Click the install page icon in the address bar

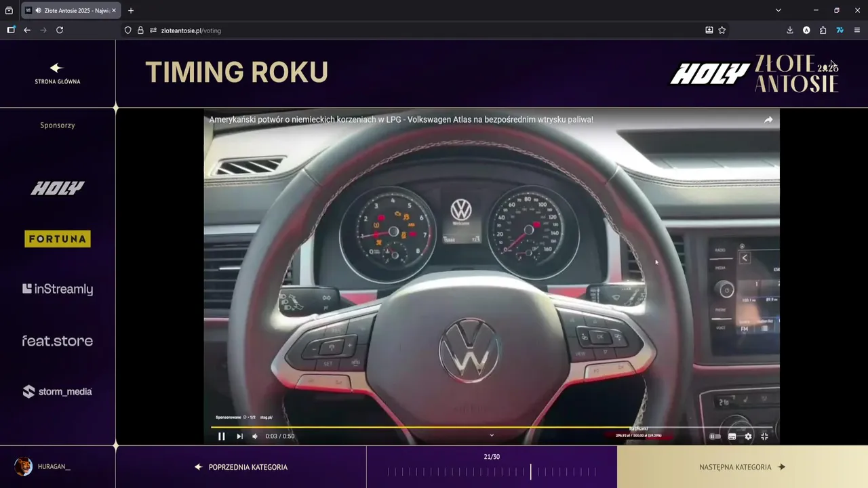point(709,30)
